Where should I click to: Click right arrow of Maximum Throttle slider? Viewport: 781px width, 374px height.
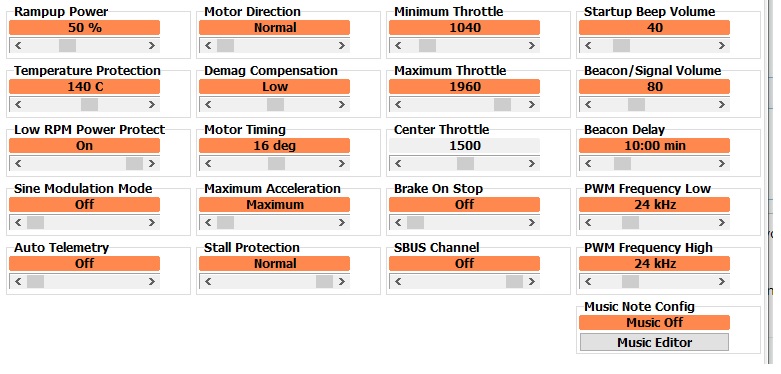click(531, 105)
